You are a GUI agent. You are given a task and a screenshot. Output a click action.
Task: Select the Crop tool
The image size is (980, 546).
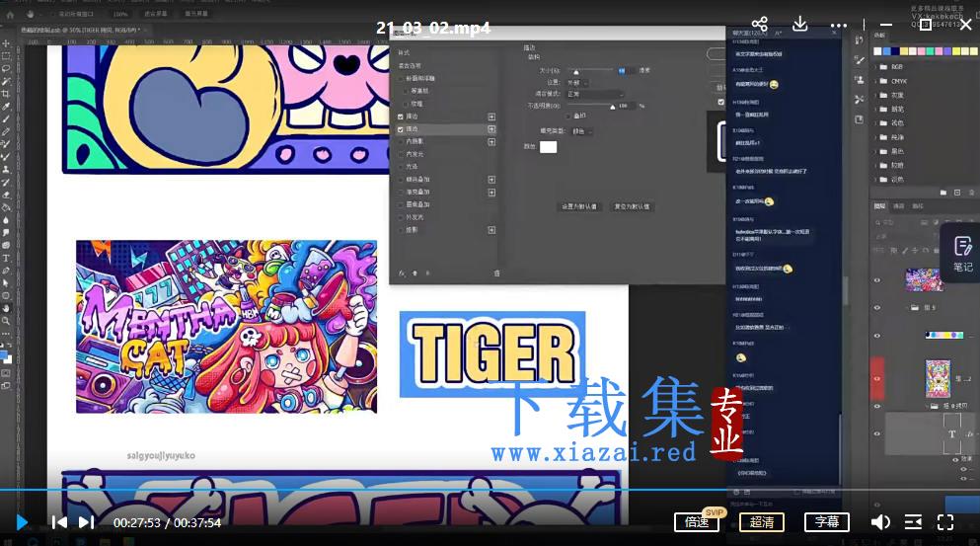(6, 94)
